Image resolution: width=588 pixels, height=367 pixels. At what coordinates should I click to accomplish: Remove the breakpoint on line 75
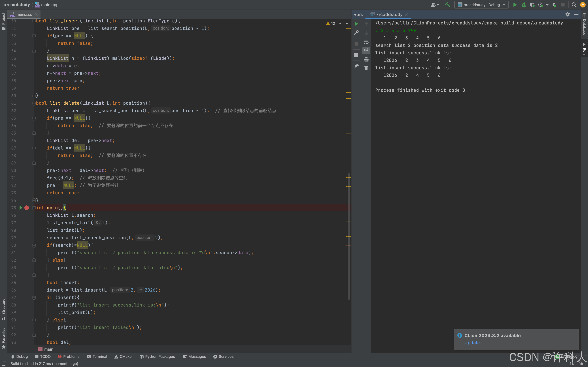27,208
